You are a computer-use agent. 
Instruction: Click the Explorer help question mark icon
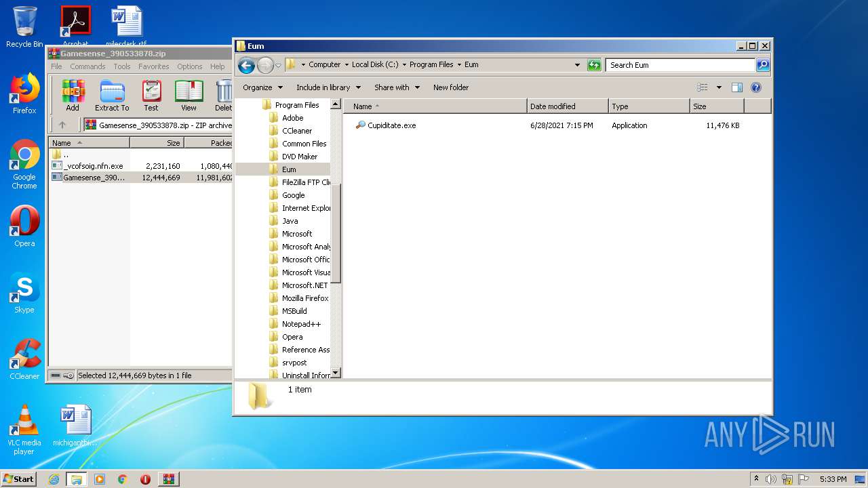[x=756, y=87]
